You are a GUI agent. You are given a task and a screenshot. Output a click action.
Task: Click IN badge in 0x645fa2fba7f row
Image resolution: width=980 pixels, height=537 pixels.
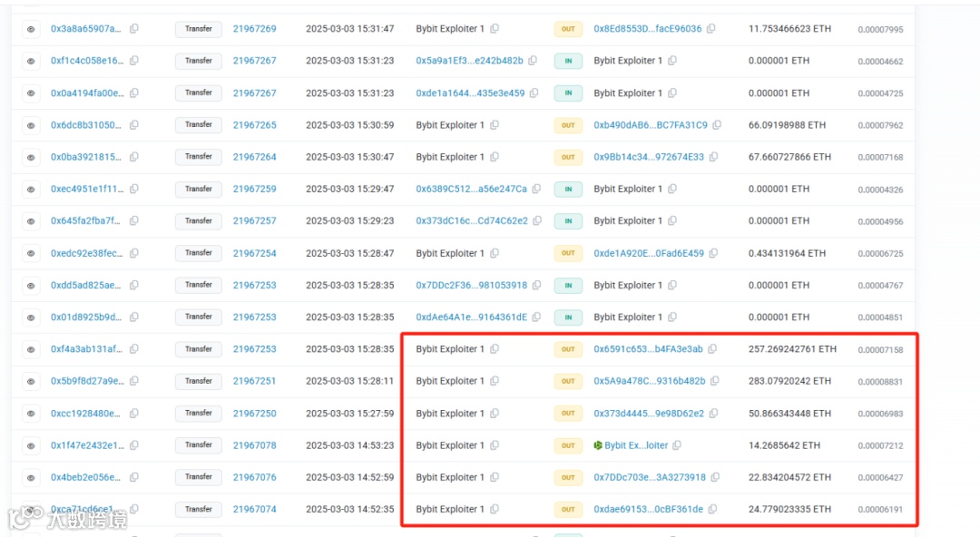click(568, 220)
